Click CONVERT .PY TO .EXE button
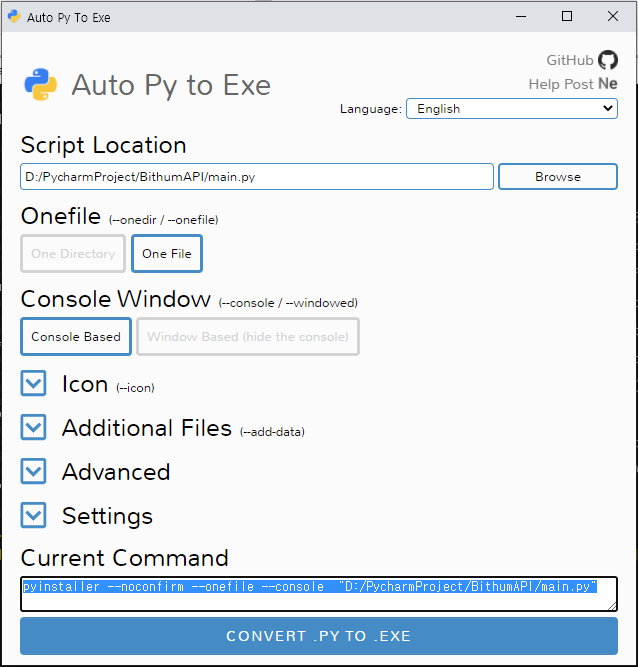Viewport: 638px width, 667px height. tap(319, 636)
